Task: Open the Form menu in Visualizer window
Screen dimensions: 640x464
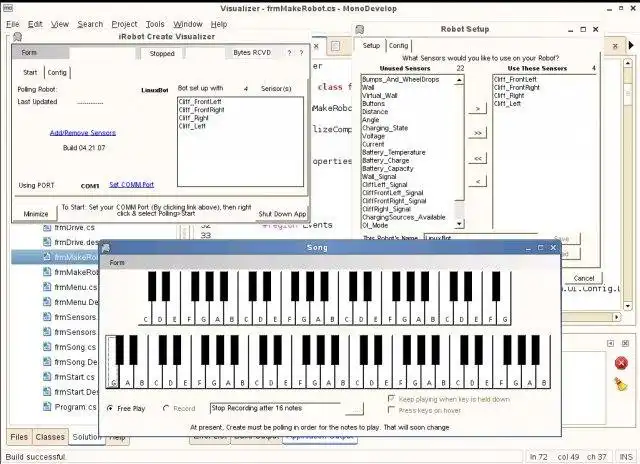Action: [29, 53]
